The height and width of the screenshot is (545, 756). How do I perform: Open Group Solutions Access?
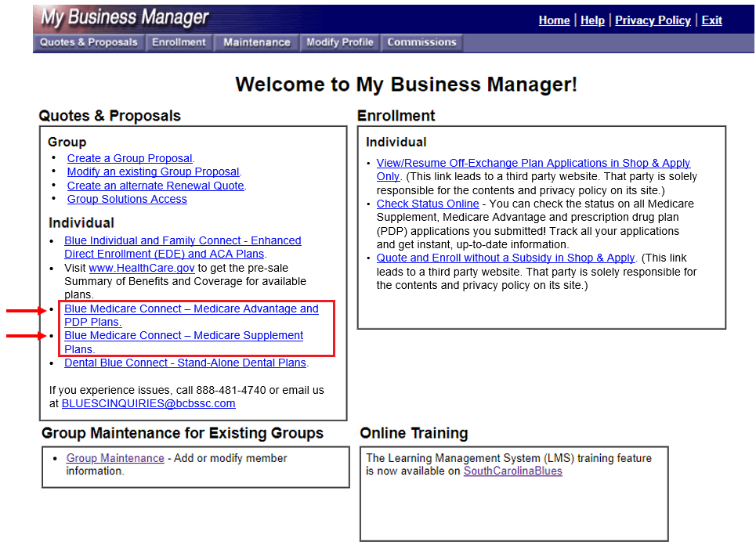(127, 199)
